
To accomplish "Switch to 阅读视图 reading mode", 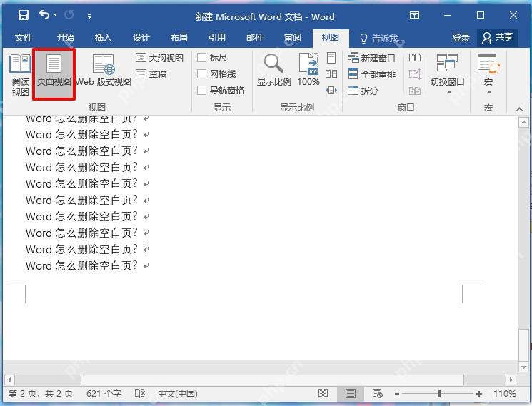I will (x=21, y=75).
